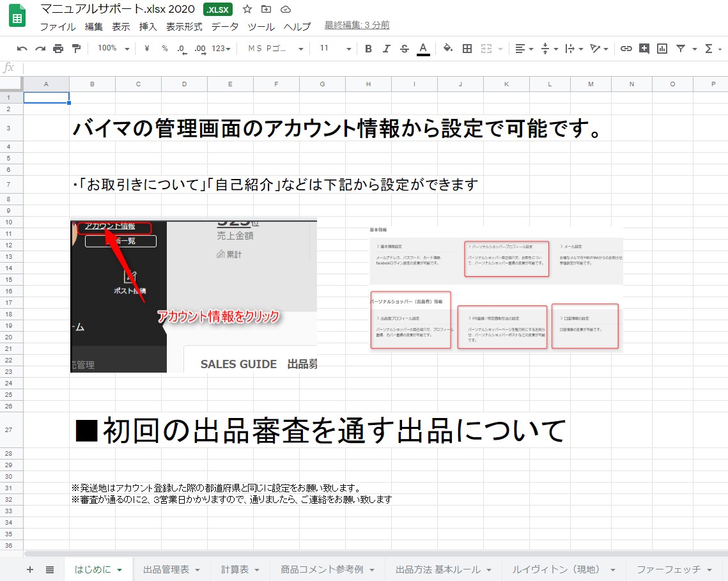Click the insert link icon

coord(626,49)
